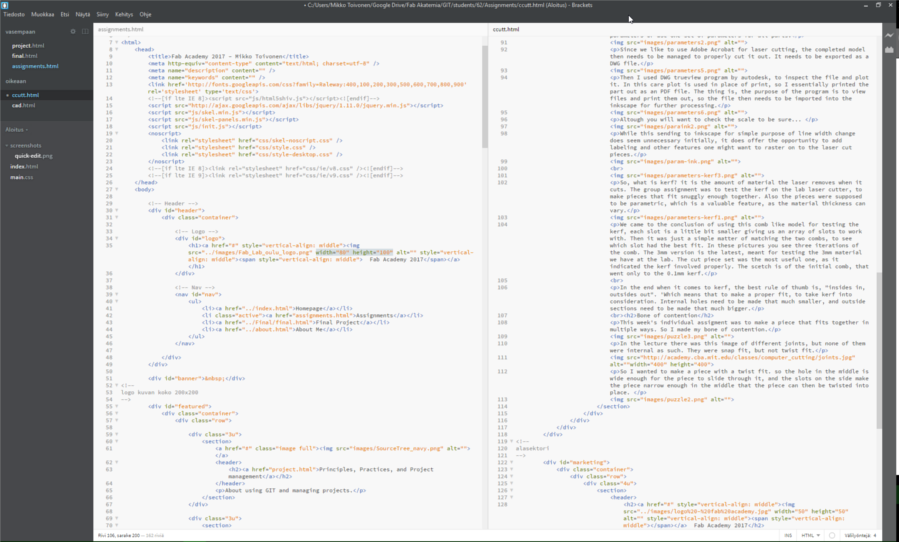
Task: Collapse the noscript fold at line 19
Action: pos(117,133)
